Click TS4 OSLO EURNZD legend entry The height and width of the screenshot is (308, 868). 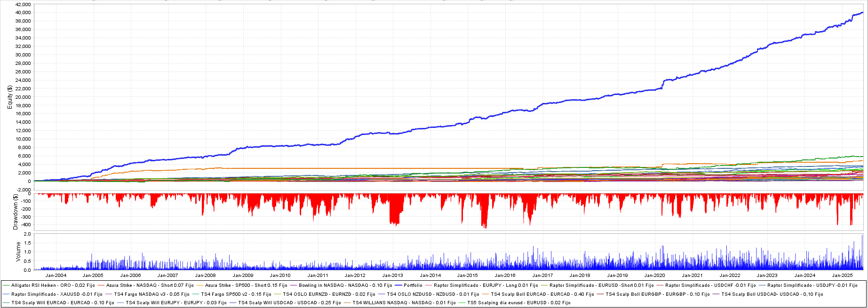(x=329, y=294)
